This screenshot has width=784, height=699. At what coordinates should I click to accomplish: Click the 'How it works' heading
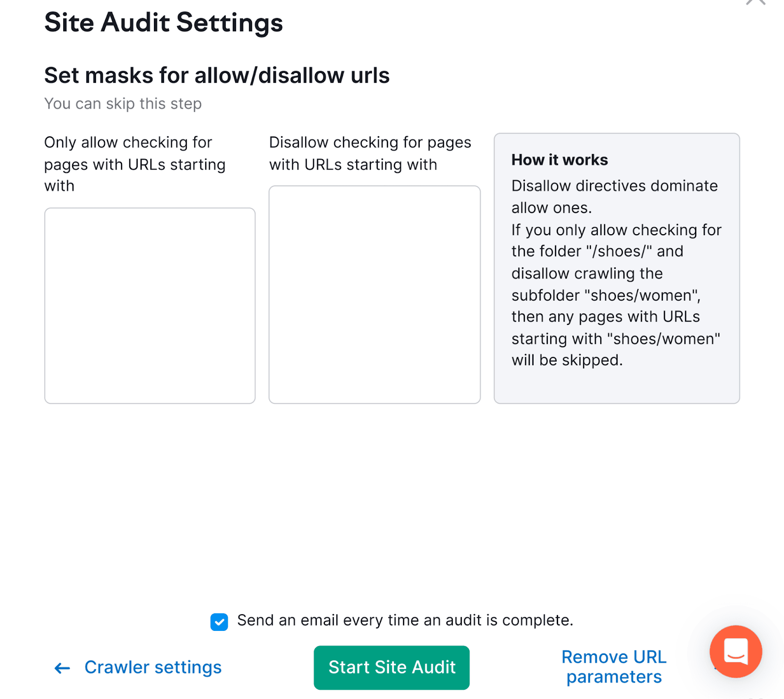coord(560,160)
